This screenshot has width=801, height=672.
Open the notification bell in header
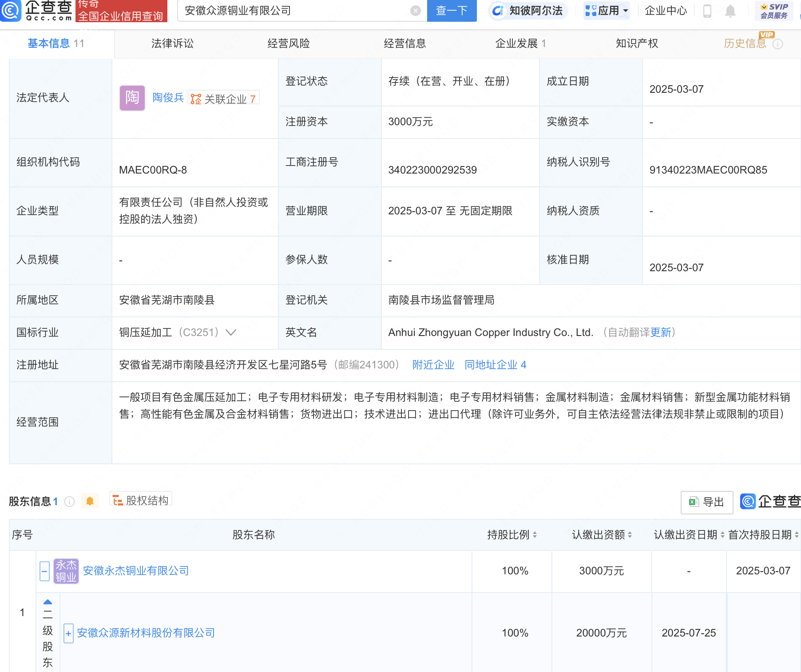pyautogui.click(x=730, y=11)
